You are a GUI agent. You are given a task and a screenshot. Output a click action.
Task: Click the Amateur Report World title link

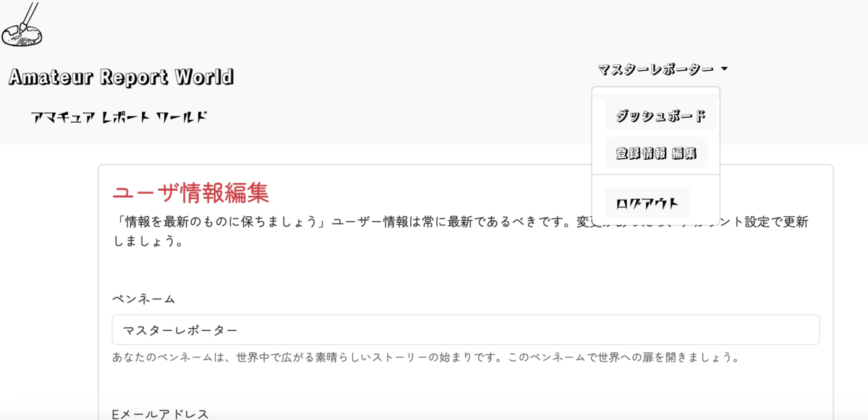tap(121, 77)
